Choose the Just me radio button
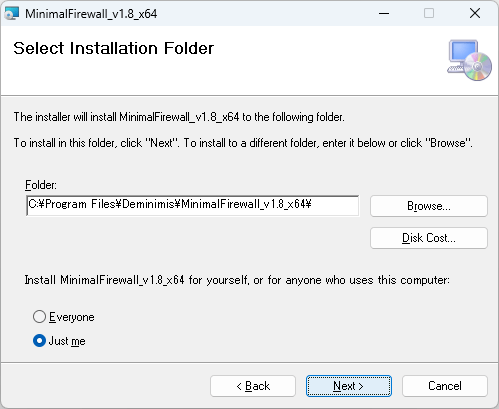Screen dimensions: 499x409 [39, 341]
